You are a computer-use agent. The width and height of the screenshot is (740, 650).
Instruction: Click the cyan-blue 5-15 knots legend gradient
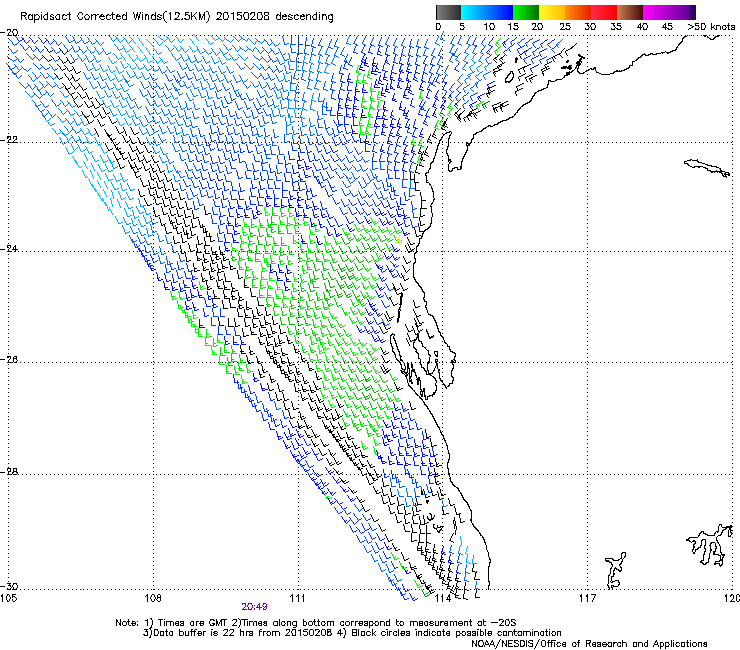(487, 12)
